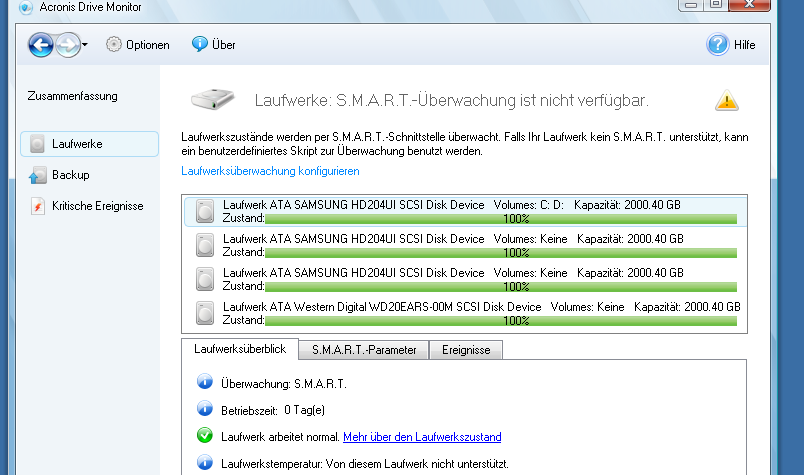The width and height of the screenshot is (804, 475).
Task: Click Betriebszeit 0 Tag(e) text
Action: [273, 410]
